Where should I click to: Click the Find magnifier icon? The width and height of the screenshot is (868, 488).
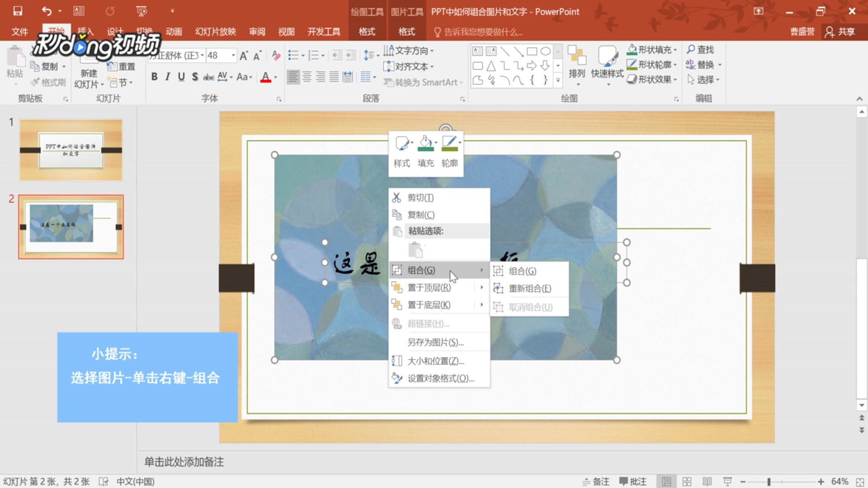click(x=691, y=49)
